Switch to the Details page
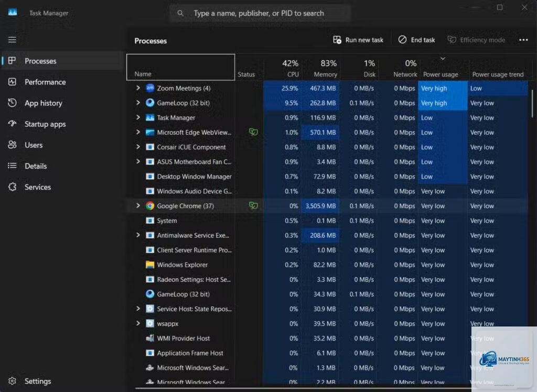537x392 pixels. [x=63, y=166]
